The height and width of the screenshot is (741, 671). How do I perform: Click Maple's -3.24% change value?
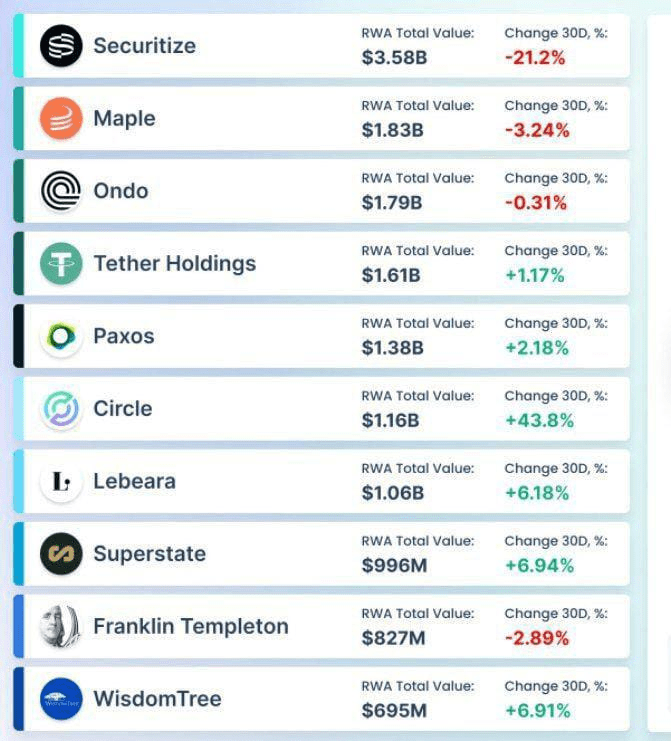point(537,131)
